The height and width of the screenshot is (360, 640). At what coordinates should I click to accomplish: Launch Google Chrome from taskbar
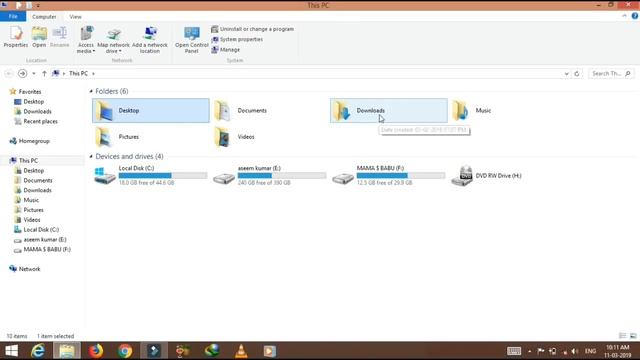pyautogui.click(x=125, y=351)
